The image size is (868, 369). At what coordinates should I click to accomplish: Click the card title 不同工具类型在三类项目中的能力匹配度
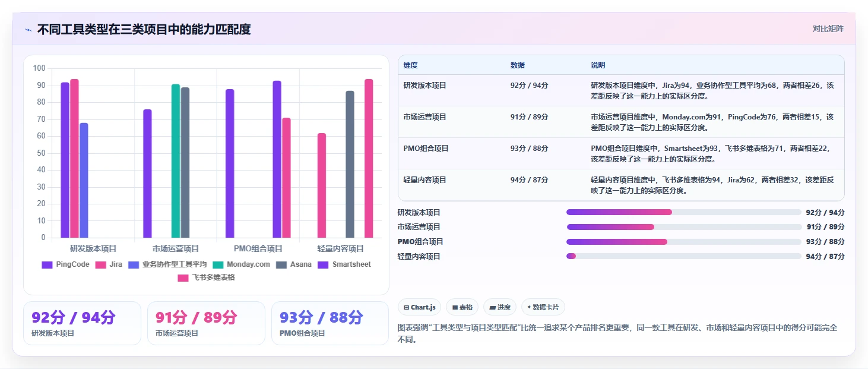click(x=144, y=30)
